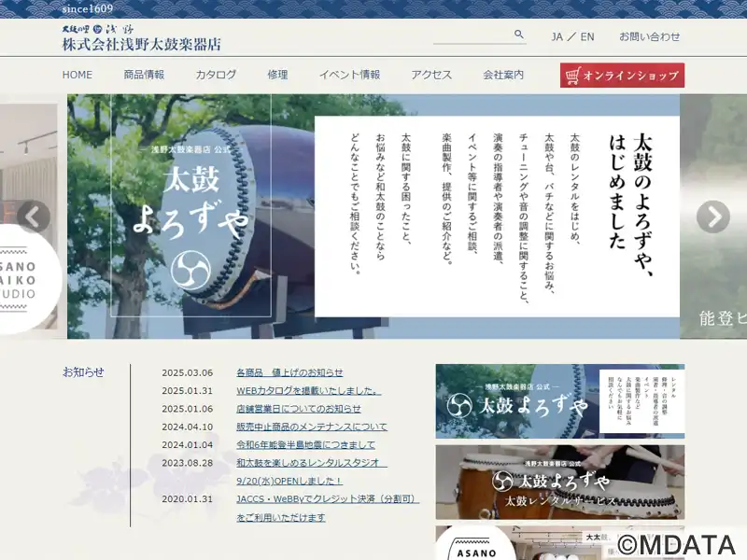Open the 店舗営業日についてのお知らせ link

click(299, 409)
